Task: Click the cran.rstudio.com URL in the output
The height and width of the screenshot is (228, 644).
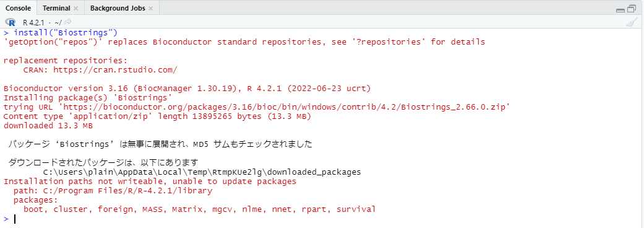Action: click(115, 70)
